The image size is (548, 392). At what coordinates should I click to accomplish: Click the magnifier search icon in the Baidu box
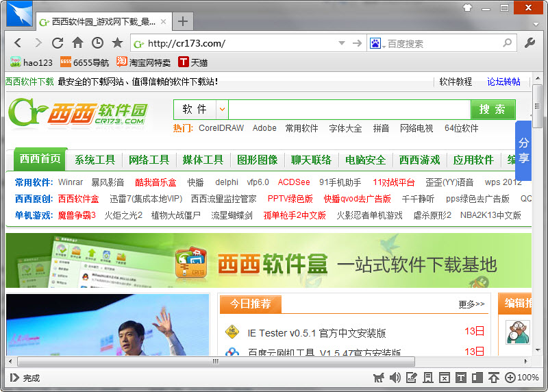click(x=507, y=43)
